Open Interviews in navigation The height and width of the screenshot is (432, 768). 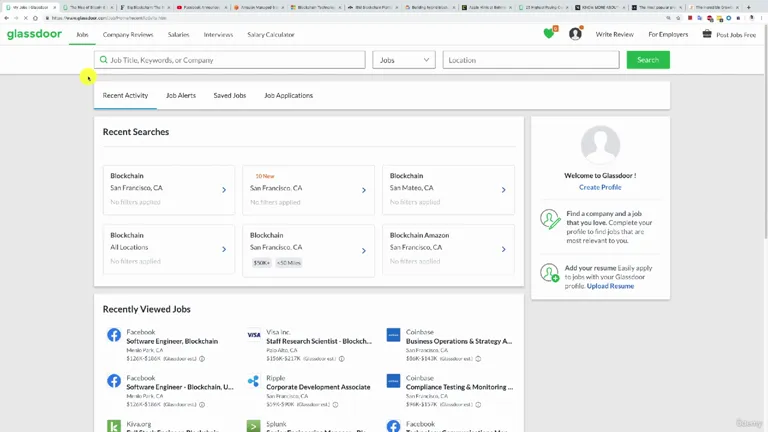218,34
